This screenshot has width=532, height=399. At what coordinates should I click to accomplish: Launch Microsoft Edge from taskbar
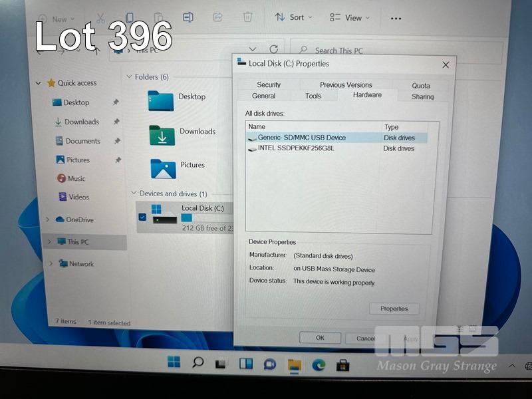(319, 364)
